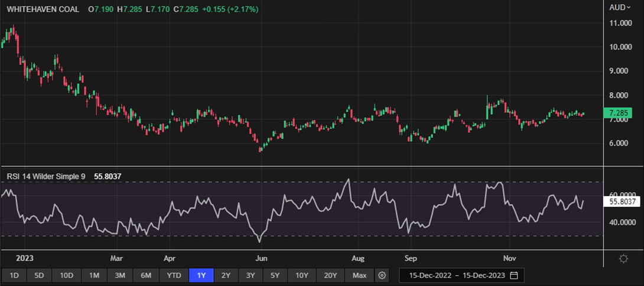
Task: Choose the 10Y range button
Action: click(301, 275)
